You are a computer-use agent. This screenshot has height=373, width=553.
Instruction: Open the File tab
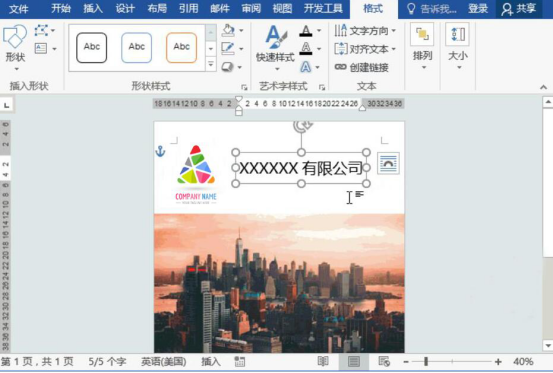click(18, 8)
